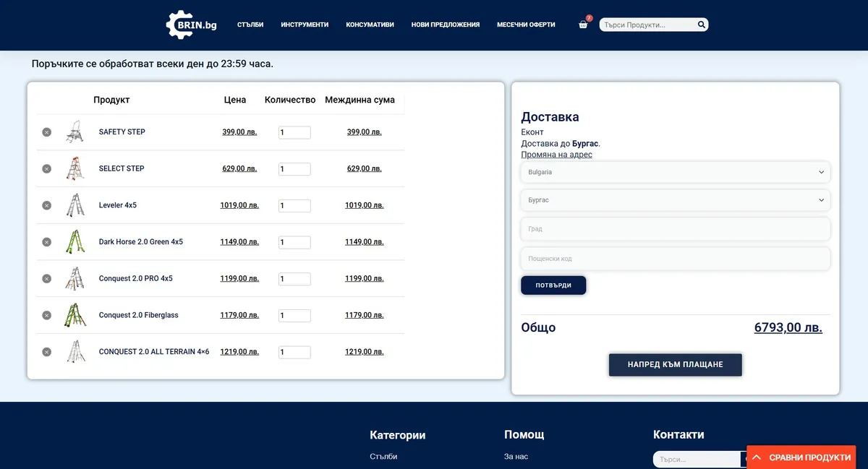
Task: Open SELECT STEP ladder thumbnail
Action: click(75, 168)
